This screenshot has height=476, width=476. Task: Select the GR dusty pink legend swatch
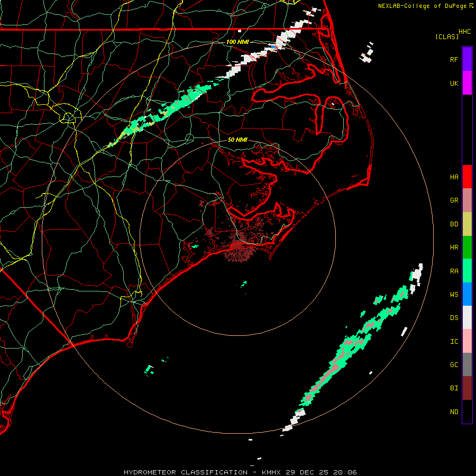tap(467, 200)
